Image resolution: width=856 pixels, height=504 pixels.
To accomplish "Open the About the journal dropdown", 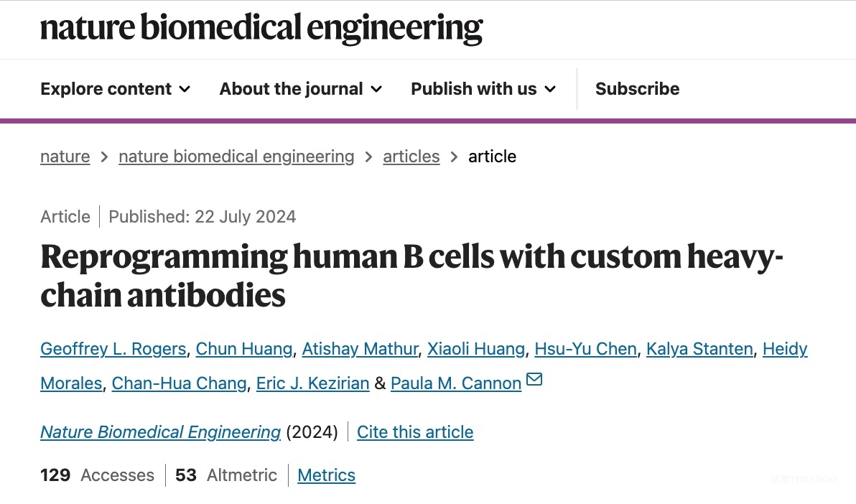I will coord(301,89).
